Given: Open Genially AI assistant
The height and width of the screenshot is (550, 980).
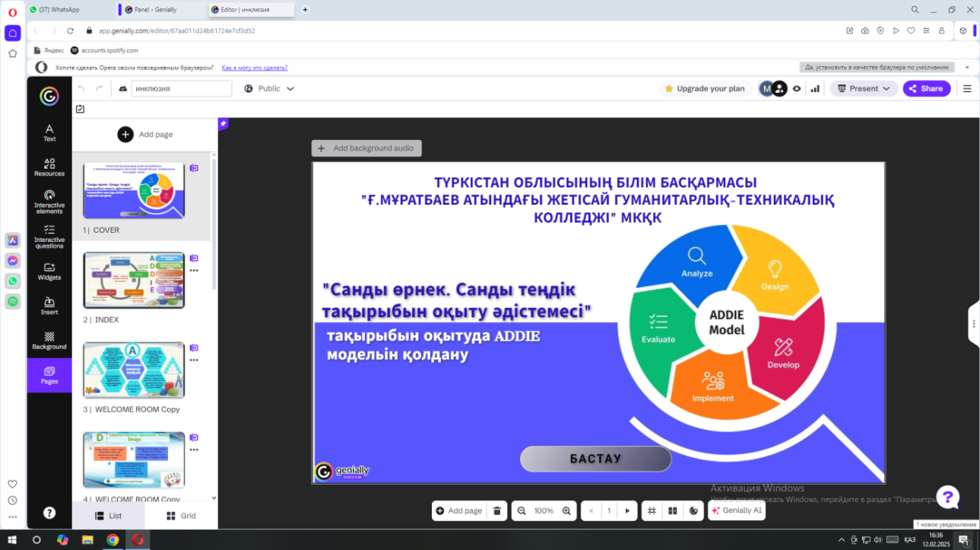Looking at the screenshot, I should [x=736, y=510].
